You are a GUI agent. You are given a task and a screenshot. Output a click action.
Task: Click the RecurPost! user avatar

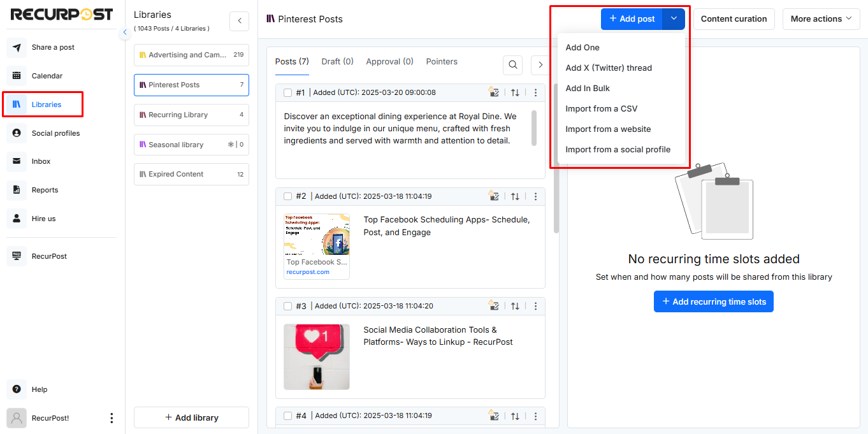[17, 418]
